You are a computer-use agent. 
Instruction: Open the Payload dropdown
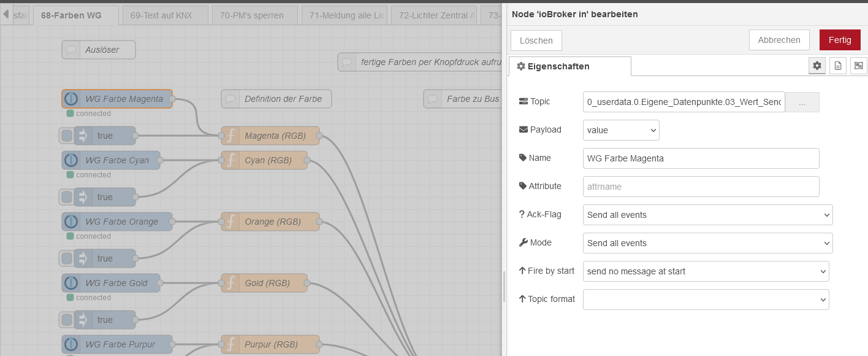pyautogui.click(x=620, y=130)
